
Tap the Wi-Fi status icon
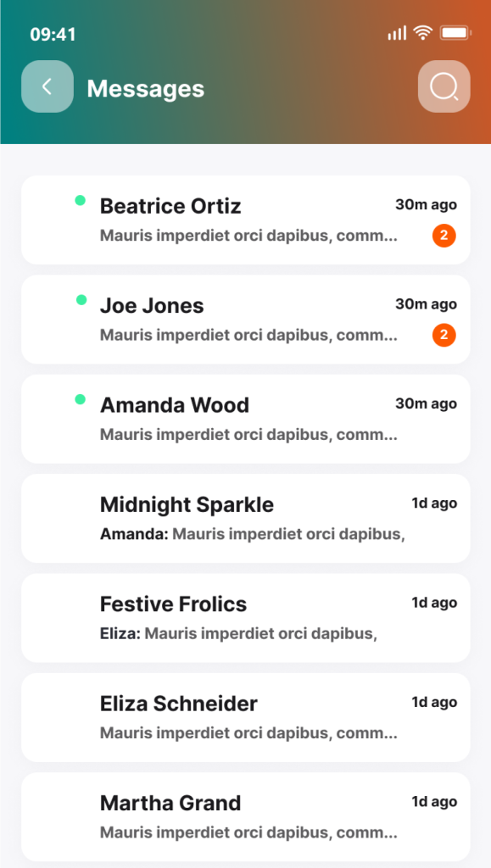click(423, 33)
